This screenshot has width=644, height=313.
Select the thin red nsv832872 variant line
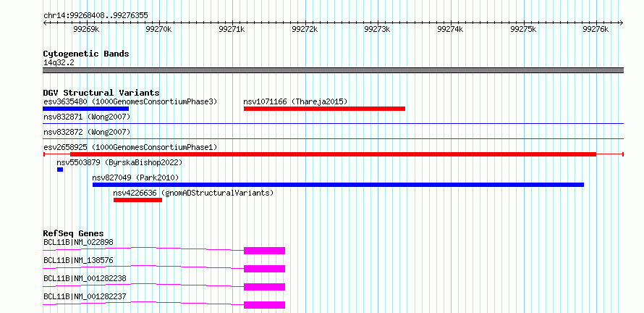click(x=333, y=138)
